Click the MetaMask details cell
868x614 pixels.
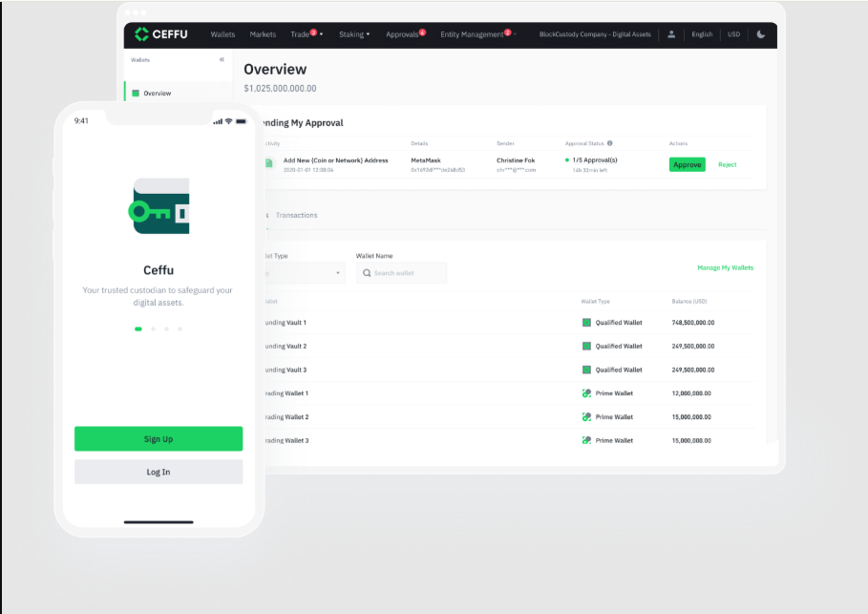tap(437, 165)
